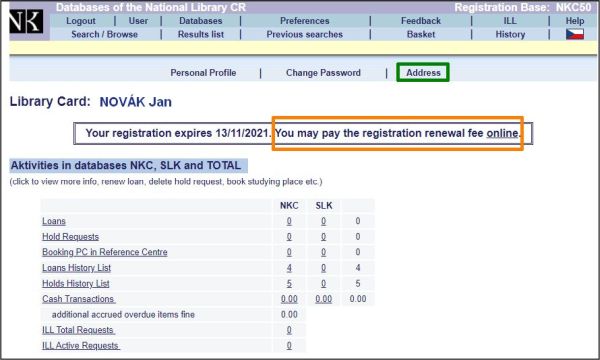600x360 pixels.
Task: Open Previous searches
Action: pyautogui.click(x=305, y=34)
